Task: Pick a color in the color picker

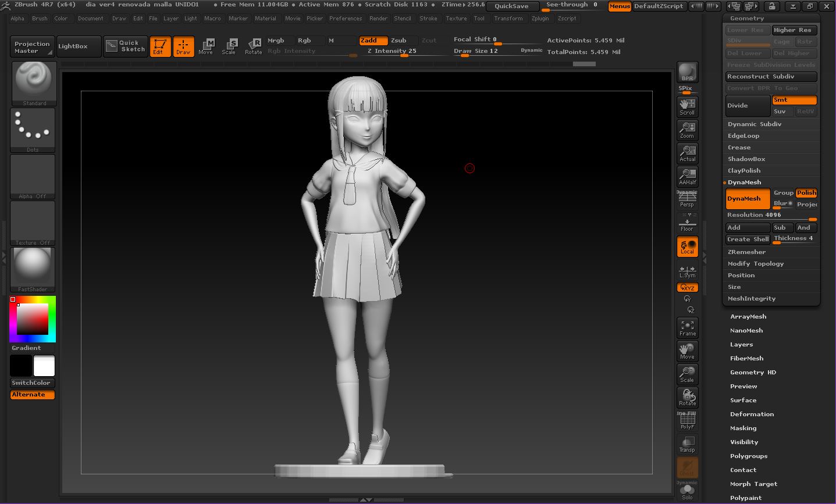Action: (33, 319)
